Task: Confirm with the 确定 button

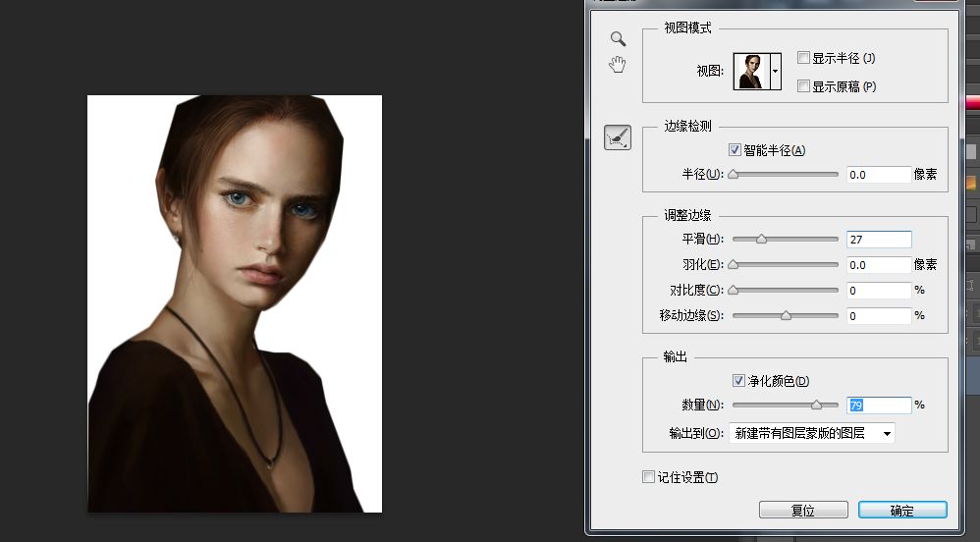Action: click(x=902, y=511)
